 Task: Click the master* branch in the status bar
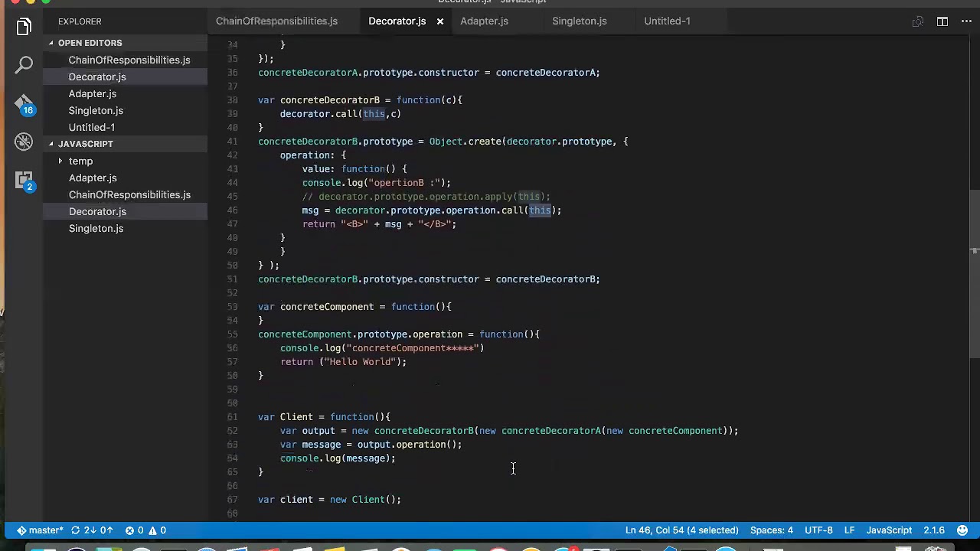(x=41, y=530)
